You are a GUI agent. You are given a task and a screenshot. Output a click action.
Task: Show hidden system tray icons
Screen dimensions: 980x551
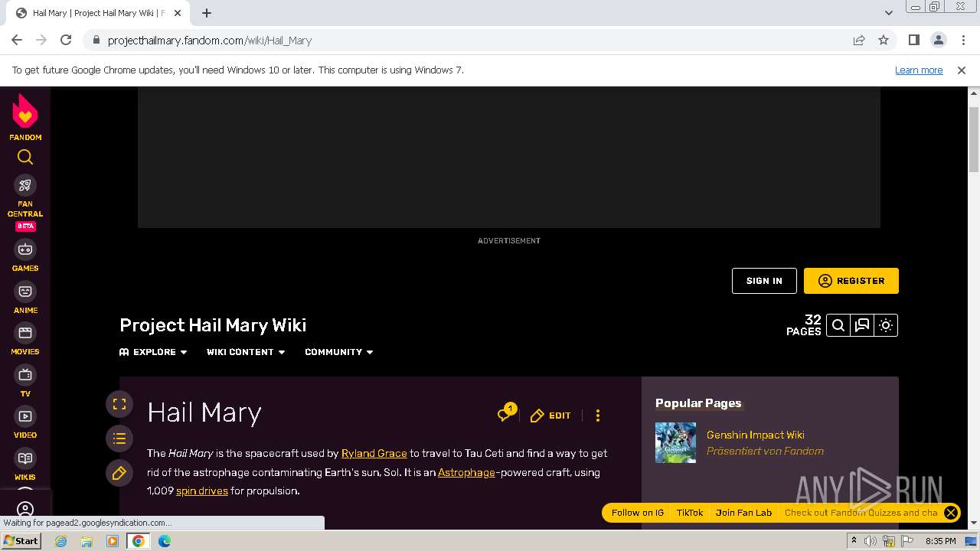854,541
